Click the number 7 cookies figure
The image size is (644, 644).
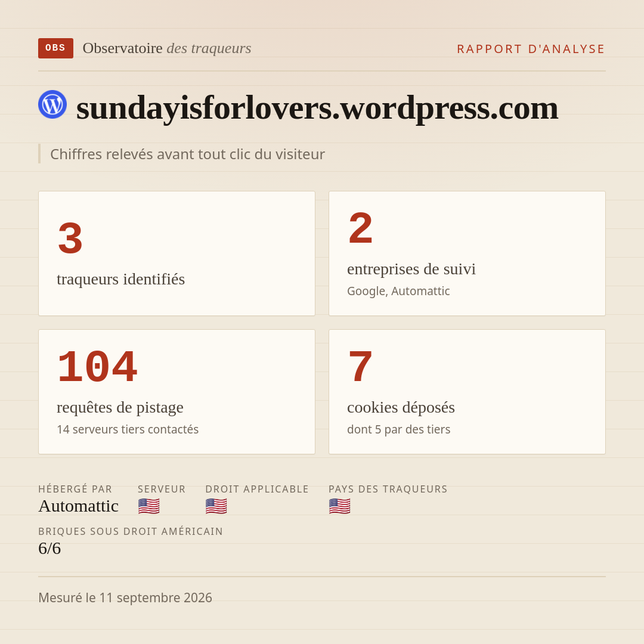(x=361, y=367)
